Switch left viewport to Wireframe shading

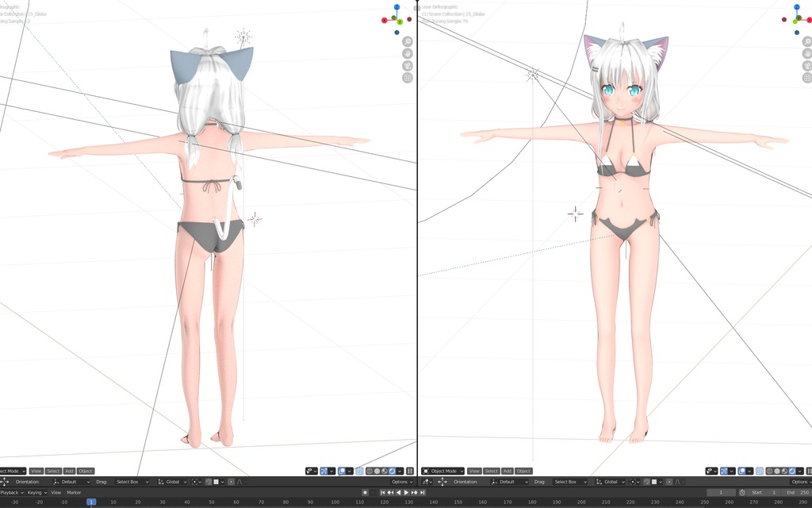369,471
